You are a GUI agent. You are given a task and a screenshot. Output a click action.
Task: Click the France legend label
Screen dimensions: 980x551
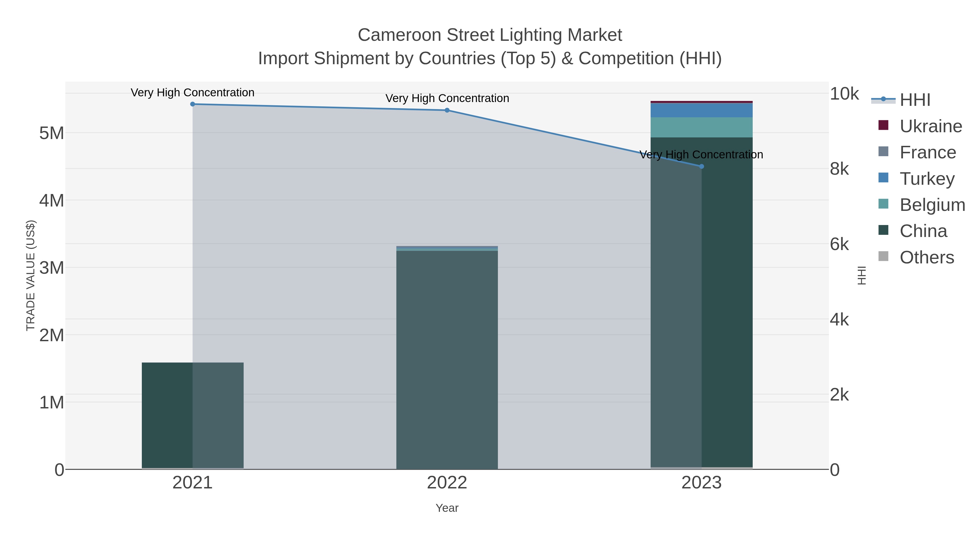point(928,152)
